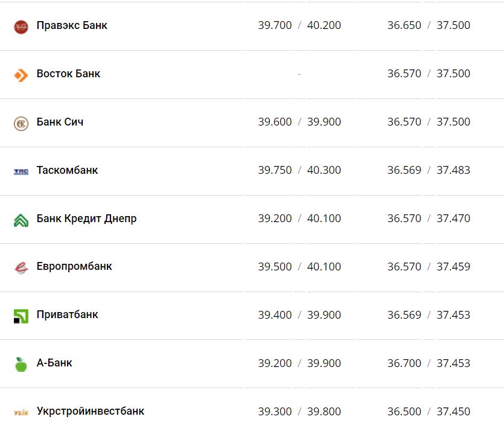Click the green Банк Кредит Днепр logo
The image size is (504, 431).
[21, 220]
